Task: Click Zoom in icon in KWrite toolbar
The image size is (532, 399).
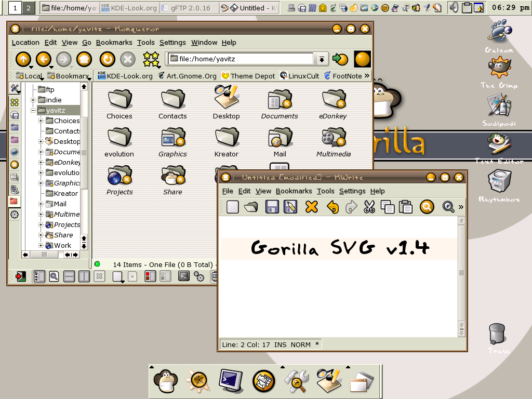Action: [x=448, y=207]
